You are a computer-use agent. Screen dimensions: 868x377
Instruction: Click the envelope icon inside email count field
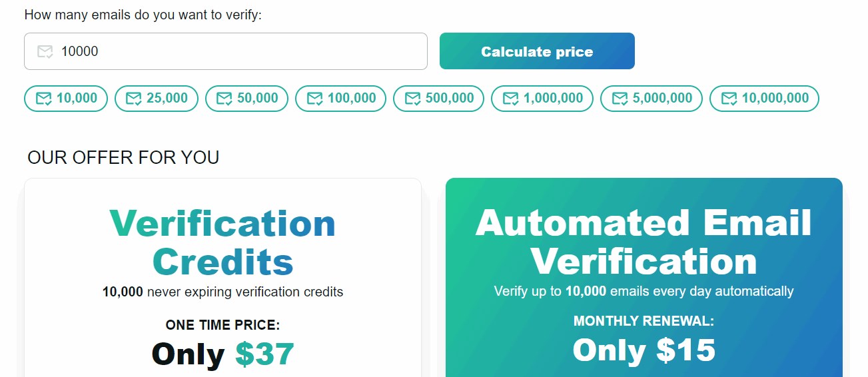[x=45, y=51]
